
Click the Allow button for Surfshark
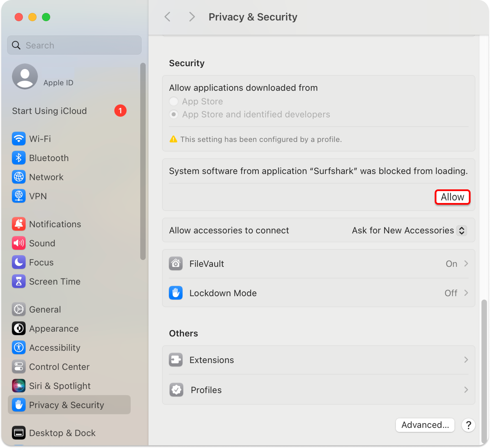(452, 197)
